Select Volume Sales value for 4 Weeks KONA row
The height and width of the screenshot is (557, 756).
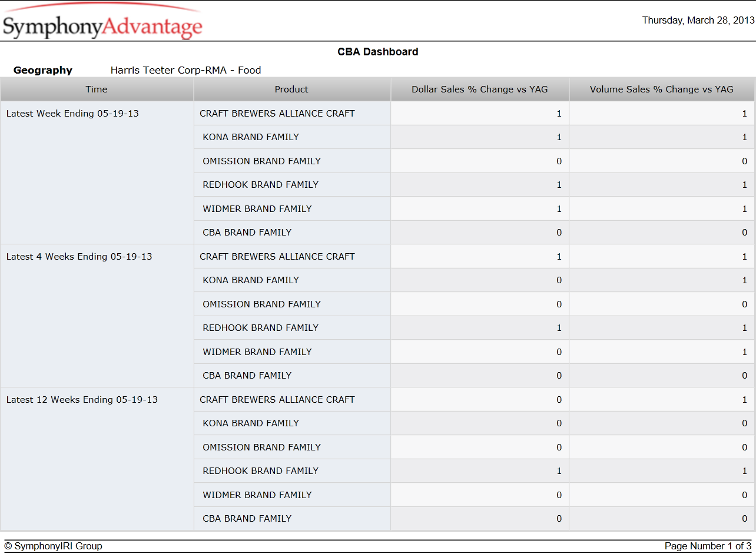pos(662,280)
